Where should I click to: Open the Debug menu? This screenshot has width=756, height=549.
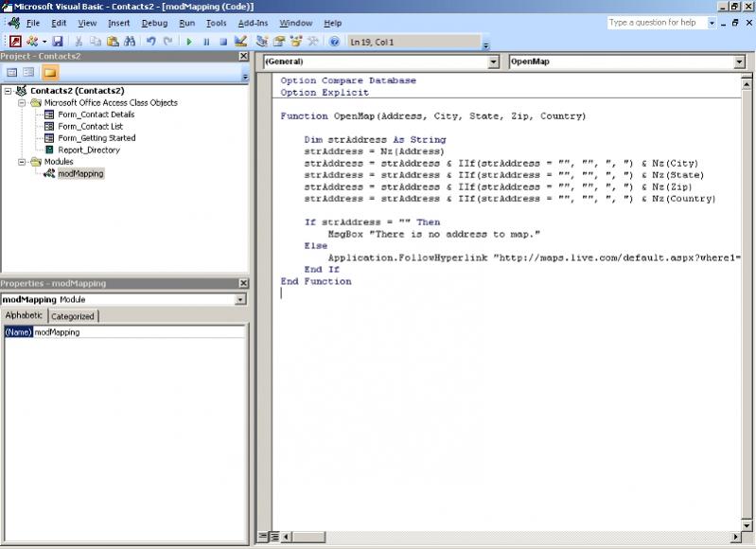(x=154, y=23)
